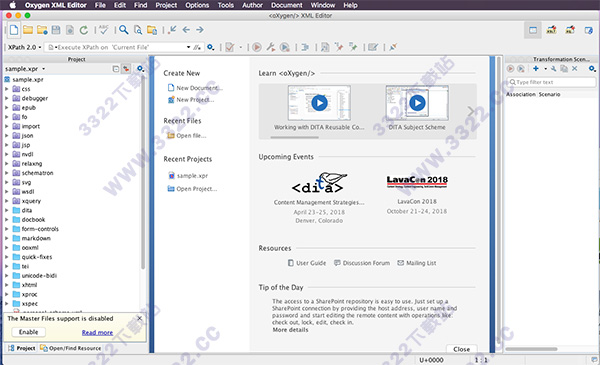600x365 pixels.
Task: Dismiss the Master Files notification
Action: click(140, 318)
